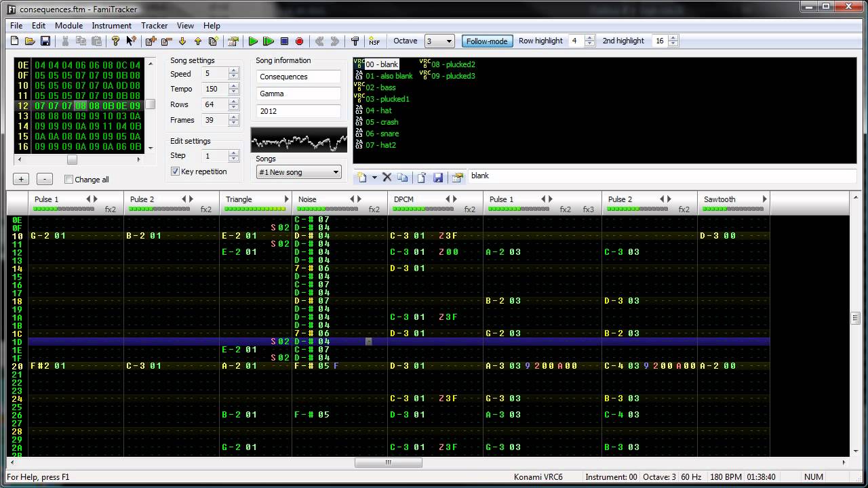868x488 pixels.
Task: Toggle edit mode with the red record button
Action: (300, 41)
